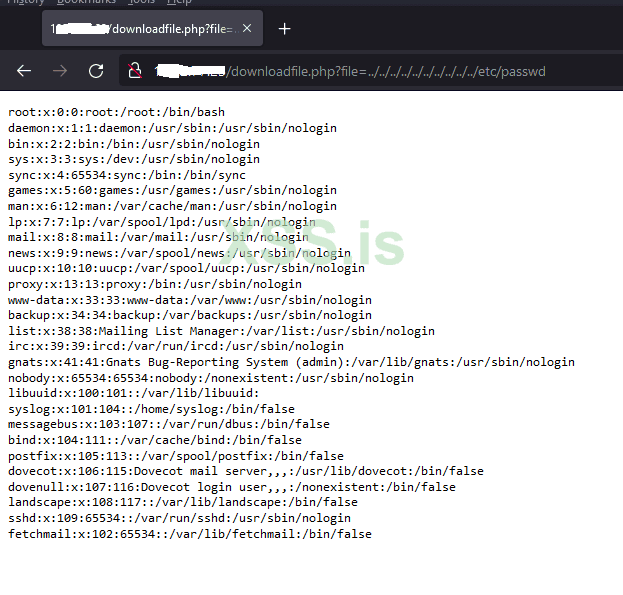
Task: Open the Help menu
Action: (x=179, y=2)
